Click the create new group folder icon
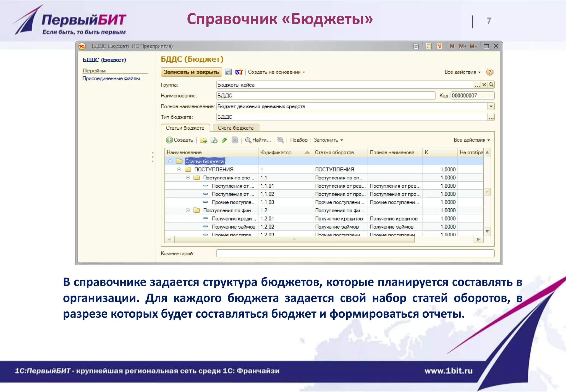This screenshot has width=566, height=392. tap(203, 140)
